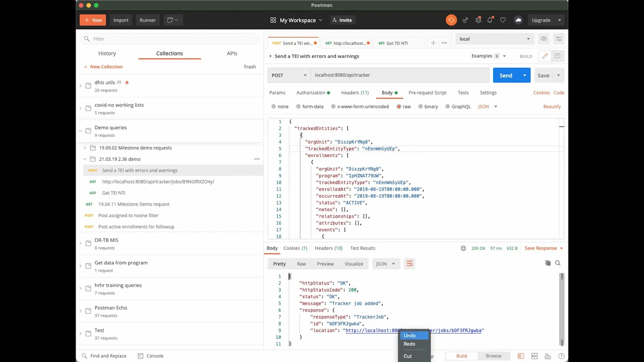Toggle sidebar icon in bottom bar
644x362 pixels.
(521, 356)
